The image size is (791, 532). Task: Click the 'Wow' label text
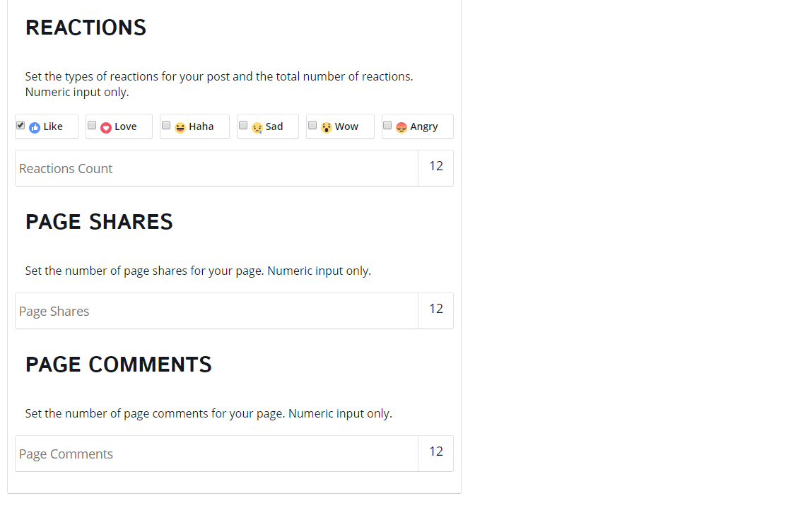pos(346,126)
